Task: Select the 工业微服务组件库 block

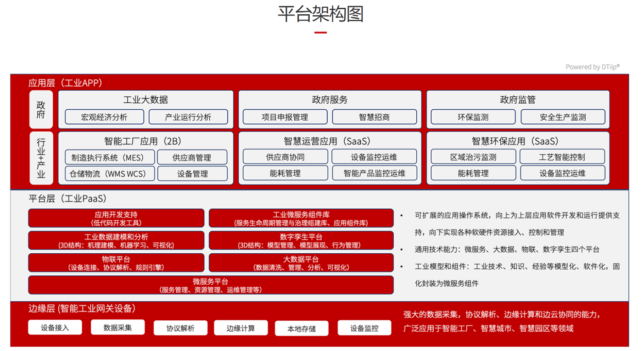Action: [301, 218]
